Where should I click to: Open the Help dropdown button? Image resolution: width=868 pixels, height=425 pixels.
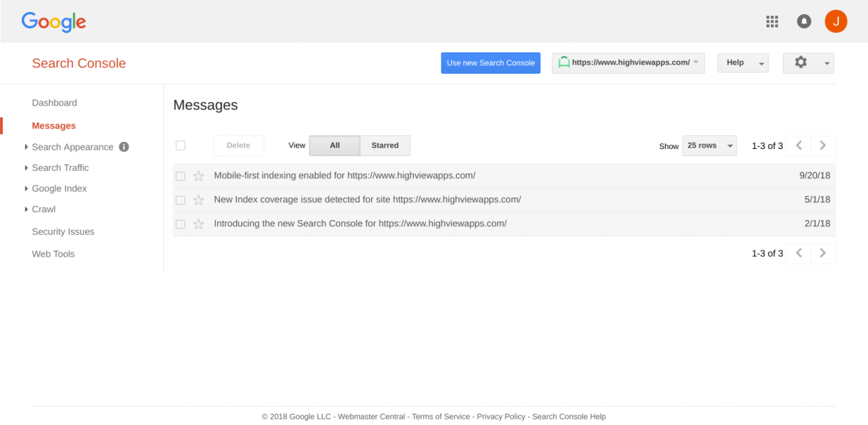(x=742, y=63)
